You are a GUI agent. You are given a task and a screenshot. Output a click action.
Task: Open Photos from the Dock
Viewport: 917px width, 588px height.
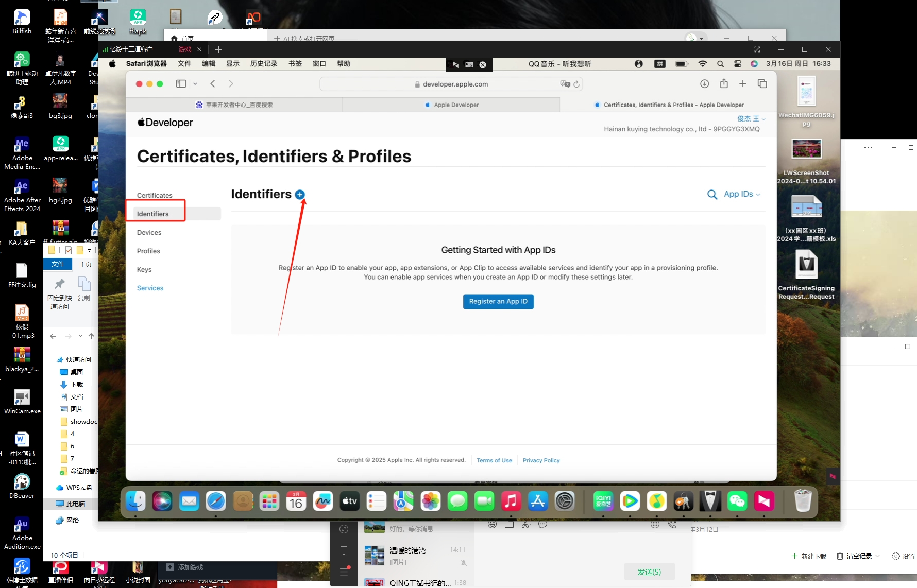click(x=430, y=501)
